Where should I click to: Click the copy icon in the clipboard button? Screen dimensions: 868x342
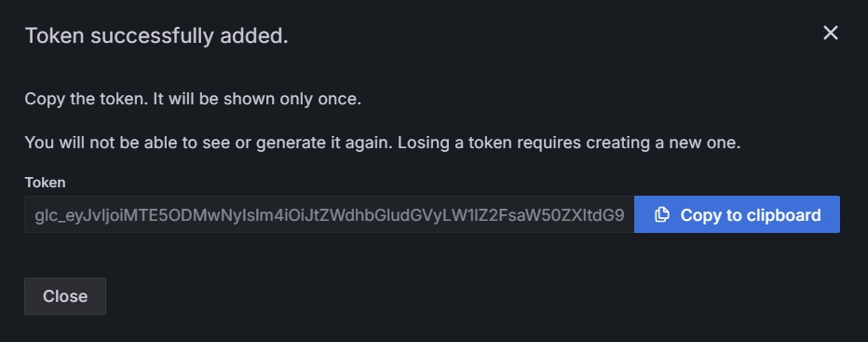coord(662,214)
